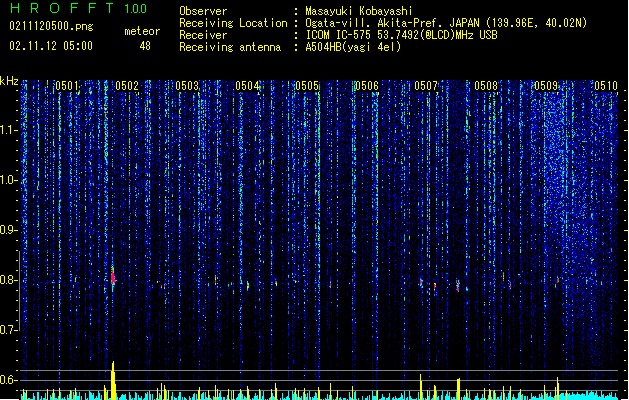Click the 0506 time marker
Viewport: 629px width, 400px height.
pos(367,85)
